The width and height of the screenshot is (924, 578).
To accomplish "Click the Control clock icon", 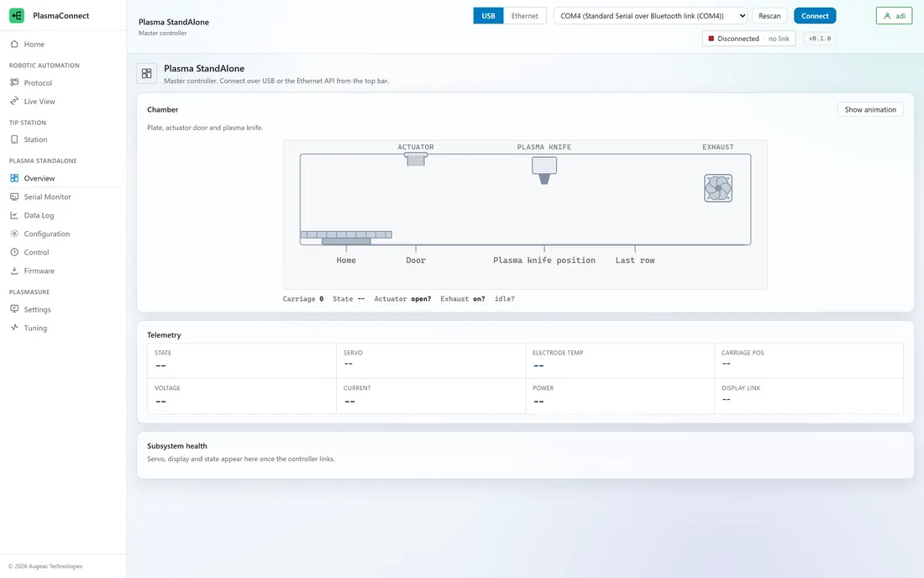I will point(15,252).
